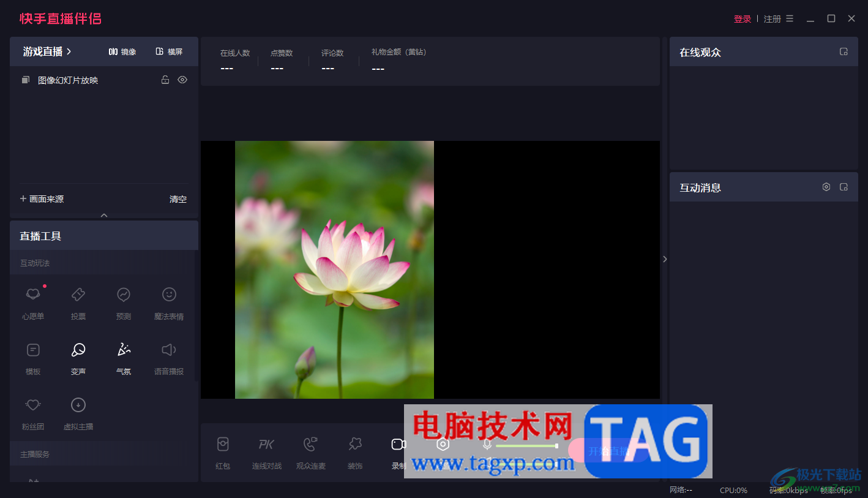Open the 投票 voting tool
Screen dimensions: 868x498
pos(78,303)
